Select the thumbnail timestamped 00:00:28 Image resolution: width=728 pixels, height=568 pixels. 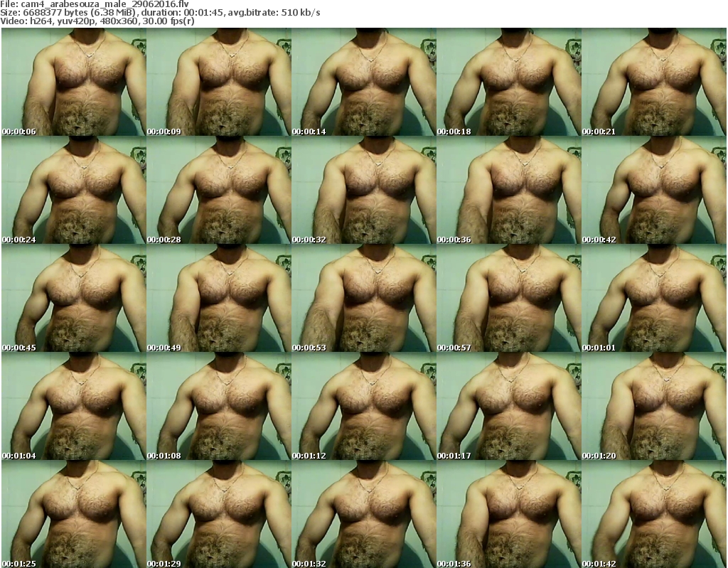(219, 190)
